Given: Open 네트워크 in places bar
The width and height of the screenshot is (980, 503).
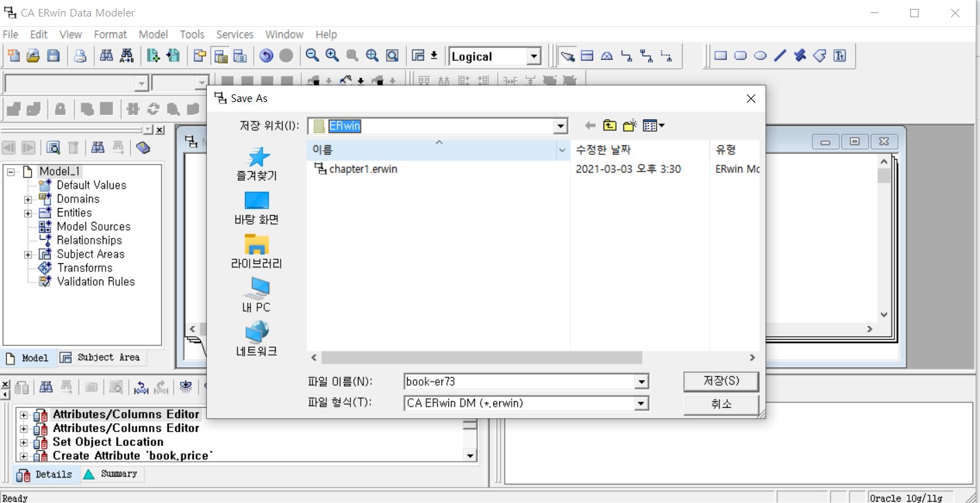Looking at the screenshot, I should (257, 340).
